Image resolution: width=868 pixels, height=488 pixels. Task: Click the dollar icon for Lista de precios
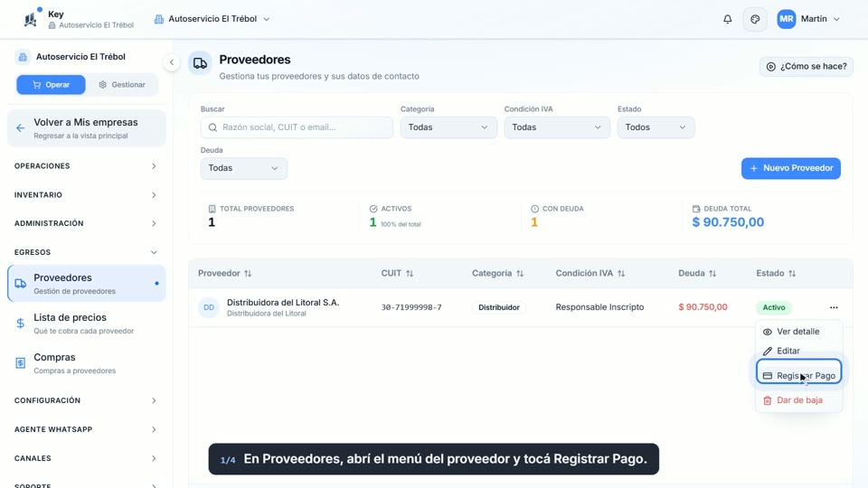tap(21, 324)
